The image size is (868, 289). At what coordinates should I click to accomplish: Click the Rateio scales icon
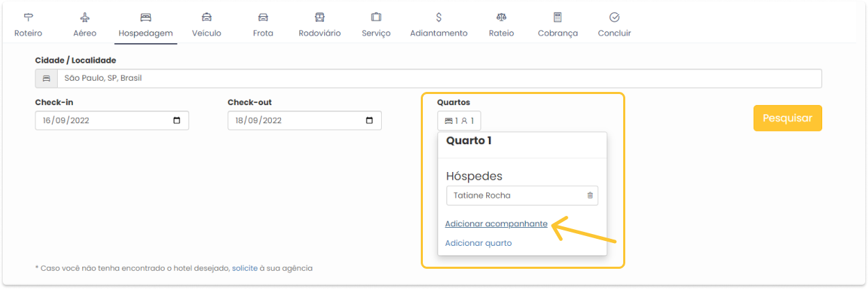click(501, 17)
